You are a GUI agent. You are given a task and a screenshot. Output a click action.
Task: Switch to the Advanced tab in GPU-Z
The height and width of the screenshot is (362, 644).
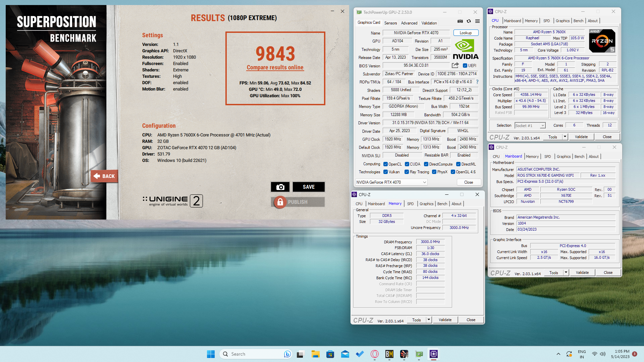coord(409,23)
